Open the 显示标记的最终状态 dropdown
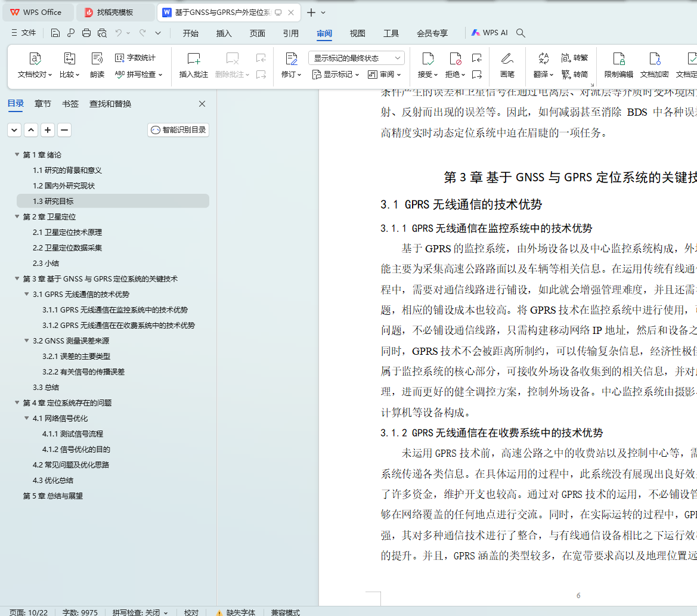The width and height of the screenshot is (697, 616). [357, 58]
